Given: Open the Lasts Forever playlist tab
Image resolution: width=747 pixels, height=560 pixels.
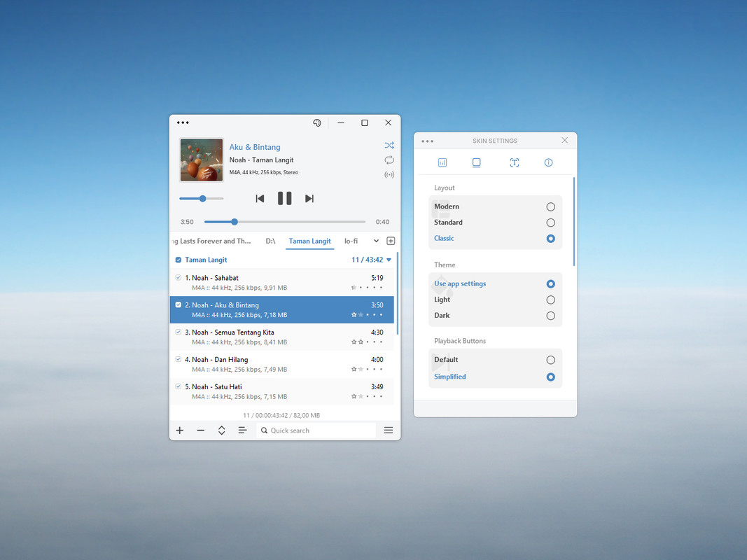Looking at the screenshot, I should [x=211, y=241].
